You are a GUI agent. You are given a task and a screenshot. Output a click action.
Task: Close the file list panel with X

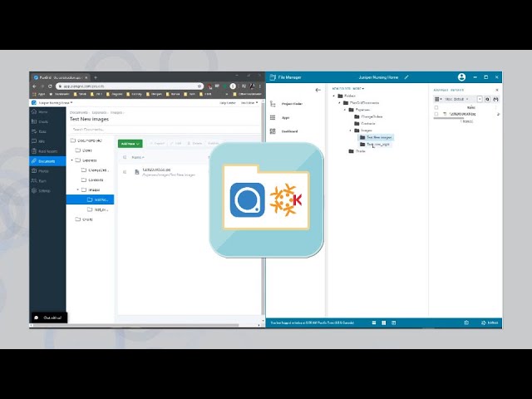[x=497, y=90]
